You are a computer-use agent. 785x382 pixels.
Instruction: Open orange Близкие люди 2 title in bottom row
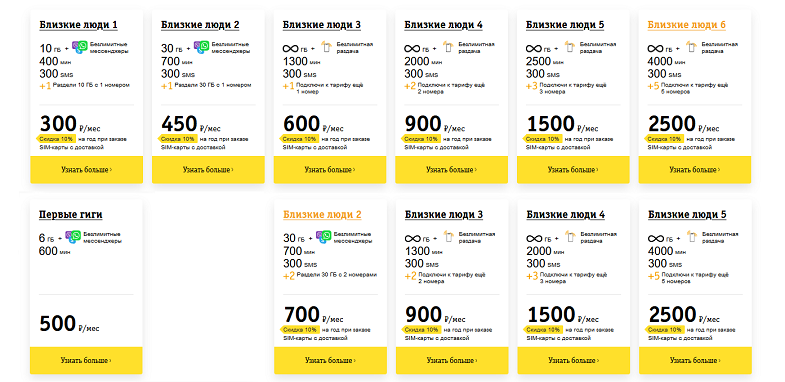[x=322, y=215]
